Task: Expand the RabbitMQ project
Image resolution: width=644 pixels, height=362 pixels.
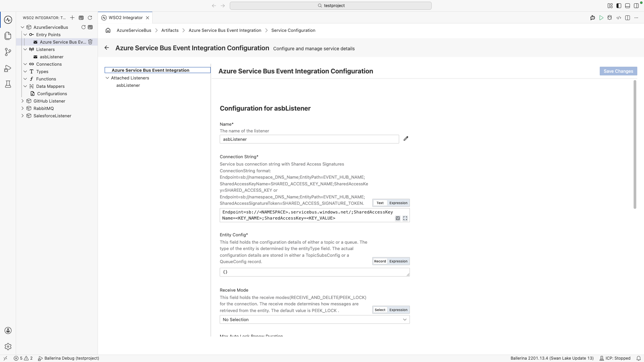Action: [x=22, y=109]
